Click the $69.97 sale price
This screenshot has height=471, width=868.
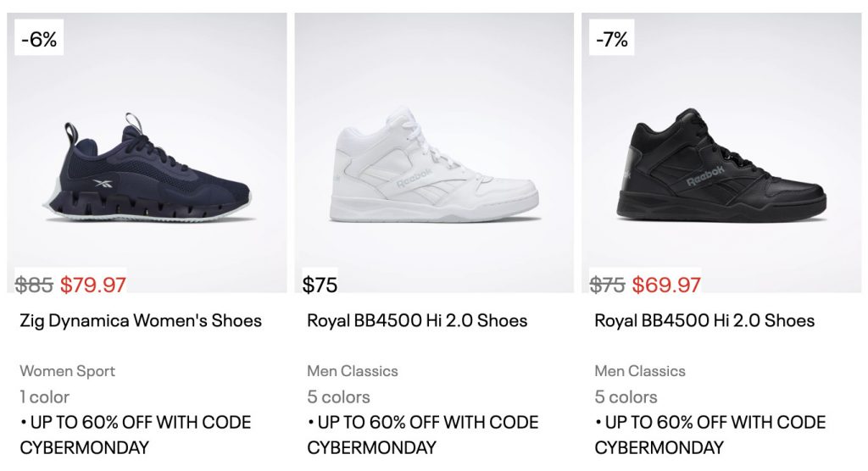pos(666,285)
